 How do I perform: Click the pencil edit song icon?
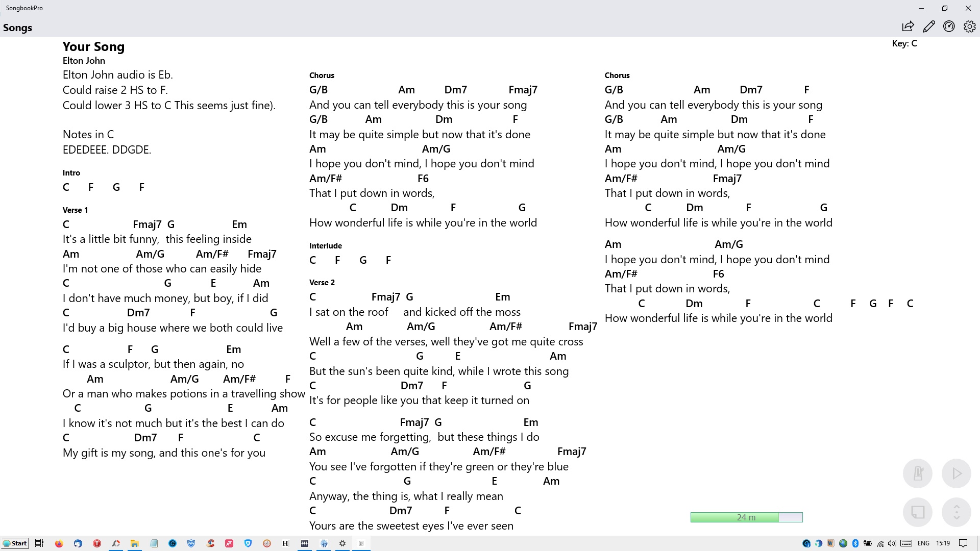[928, 27]
